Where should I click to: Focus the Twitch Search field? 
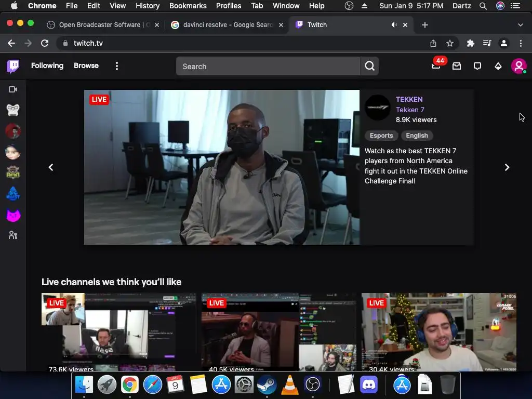269,66
